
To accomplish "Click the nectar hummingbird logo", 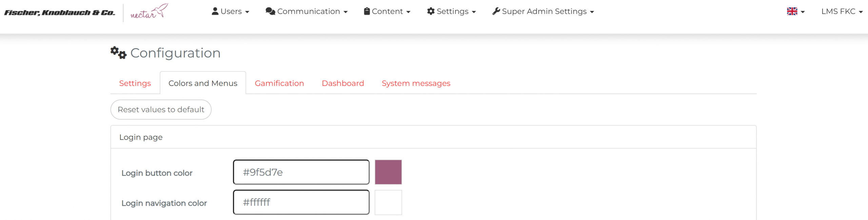I will pos(149,12).
